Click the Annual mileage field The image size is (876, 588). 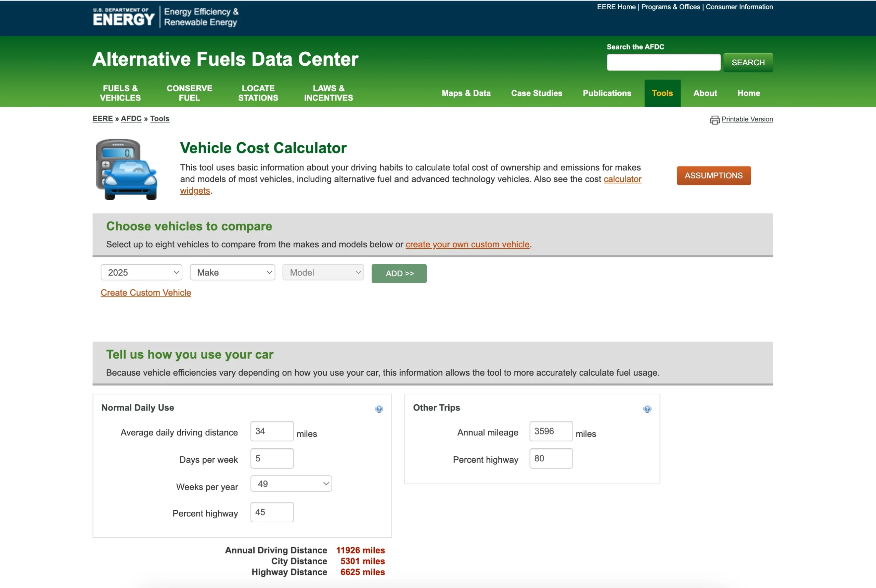[551, 431]
